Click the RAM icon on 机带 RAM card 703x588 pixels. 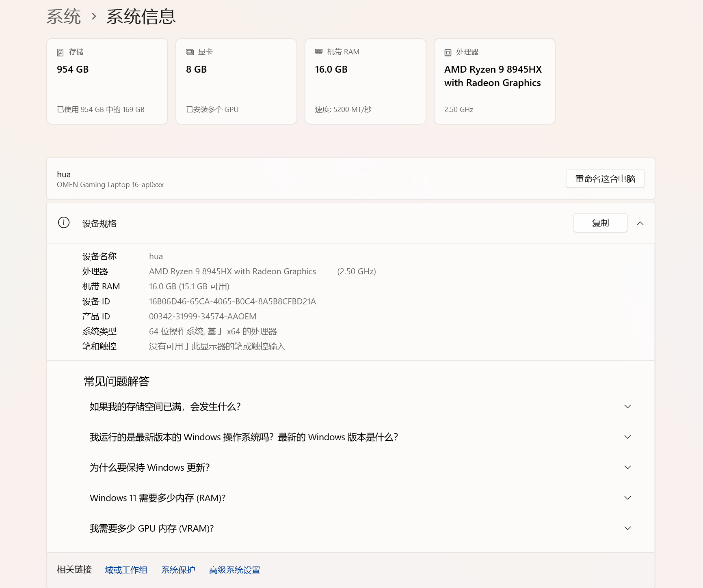point(319,52)
